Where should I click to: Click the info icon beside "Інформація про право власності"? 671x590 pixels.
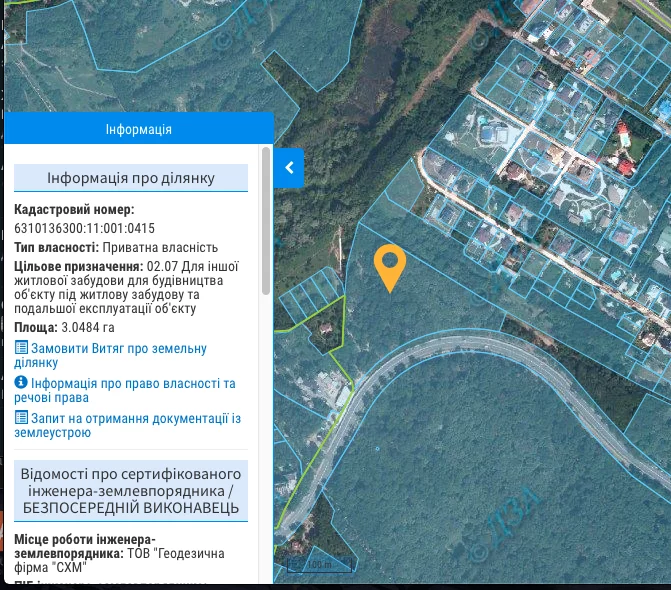click(x=21, y=382)
